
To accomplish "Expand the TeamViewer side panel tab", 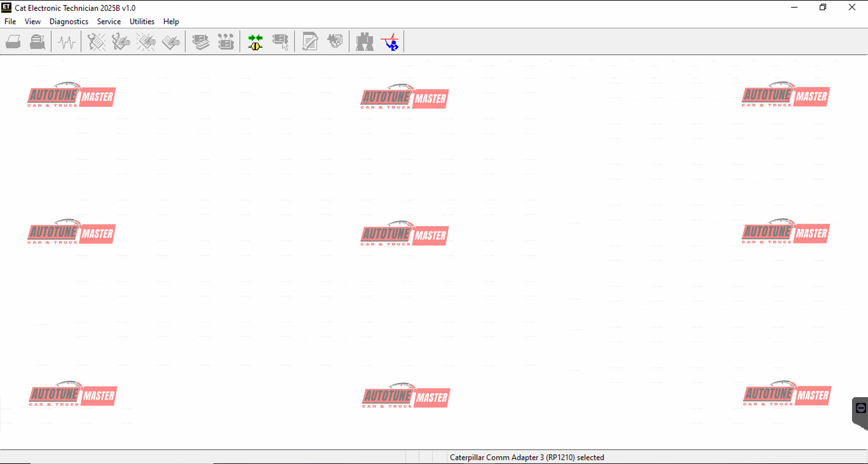I will click(x=861, y=408).
